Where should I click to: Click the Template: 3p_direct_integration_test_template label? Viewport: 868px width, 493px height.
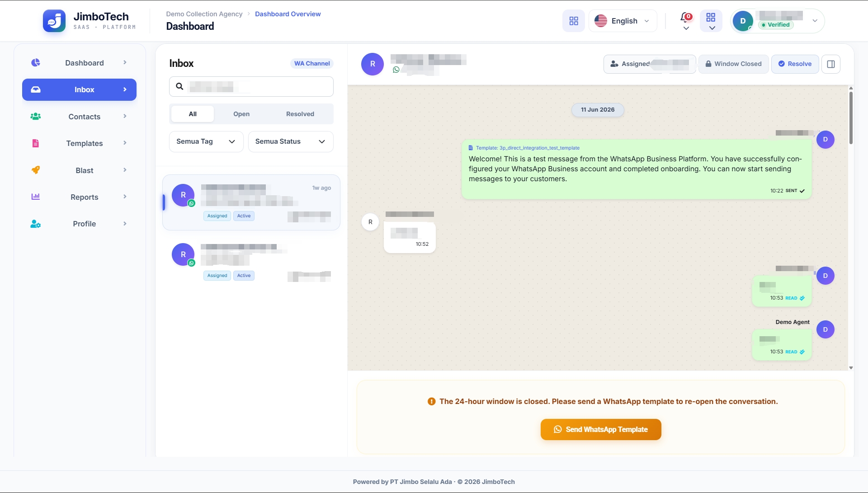(528, 148)
